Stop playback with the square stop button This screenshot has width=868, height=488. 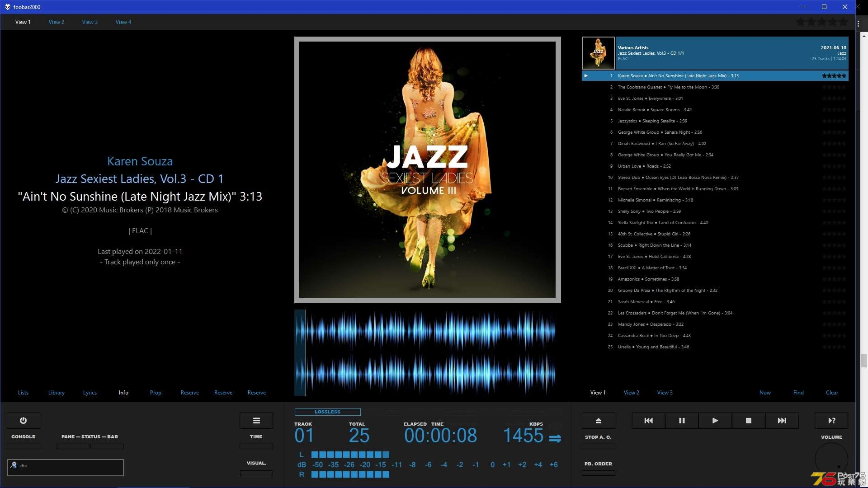pyautogui.click(x=748, y=421)
